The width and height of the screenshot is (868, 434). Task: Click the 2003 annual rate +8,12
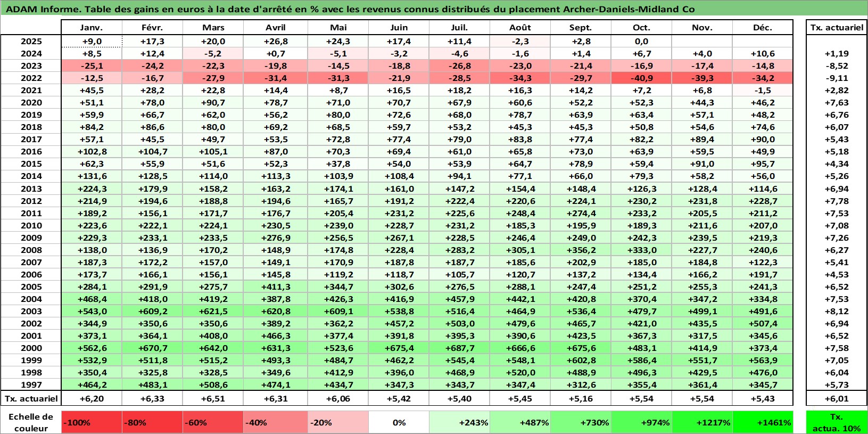point(837,312)
